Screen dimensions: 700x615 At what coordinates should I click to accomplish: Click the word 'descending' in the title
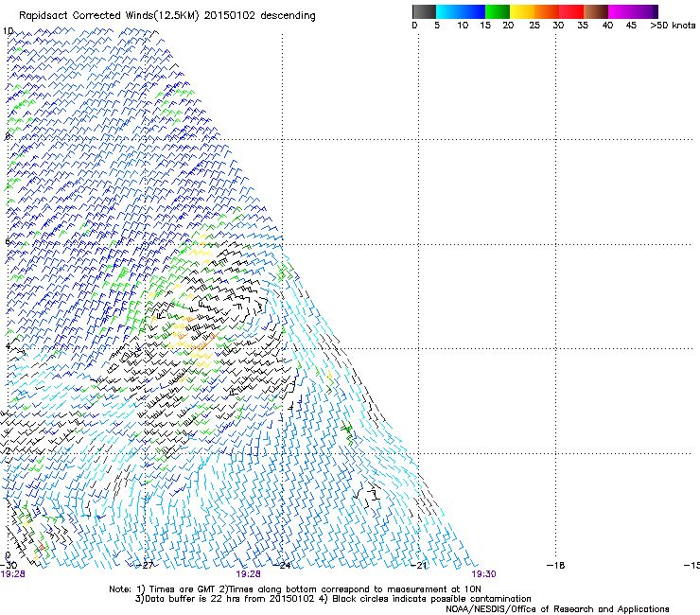click(x=288, y=16)
